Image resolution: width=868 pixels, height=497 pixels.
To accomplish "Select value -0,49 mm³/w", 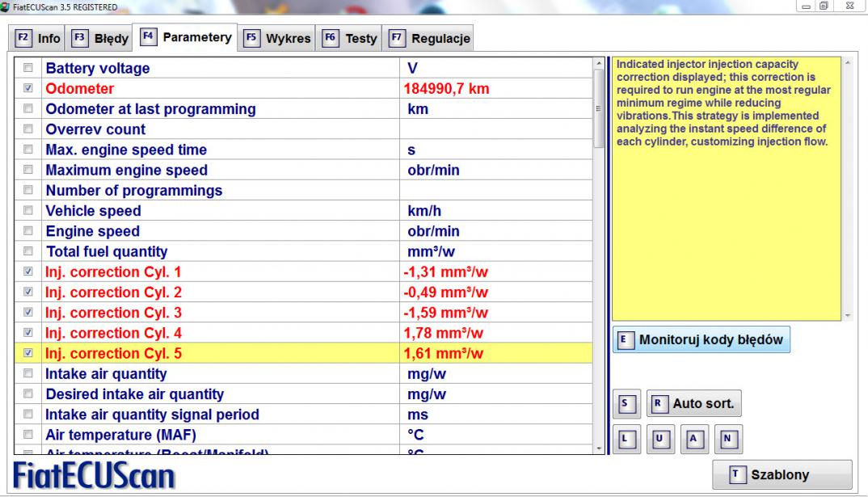I will point(445,293).
